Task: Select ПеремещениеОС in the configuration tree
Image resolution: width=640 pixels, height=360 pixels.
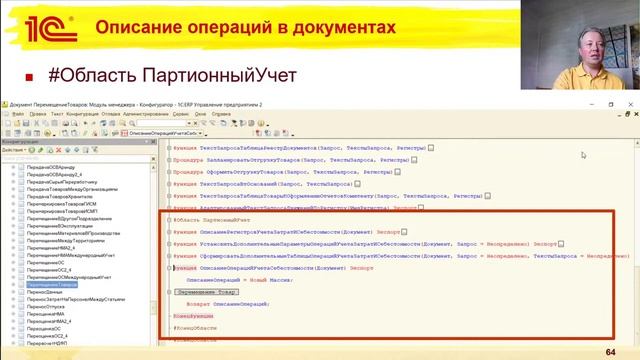Action: (45, 262)
